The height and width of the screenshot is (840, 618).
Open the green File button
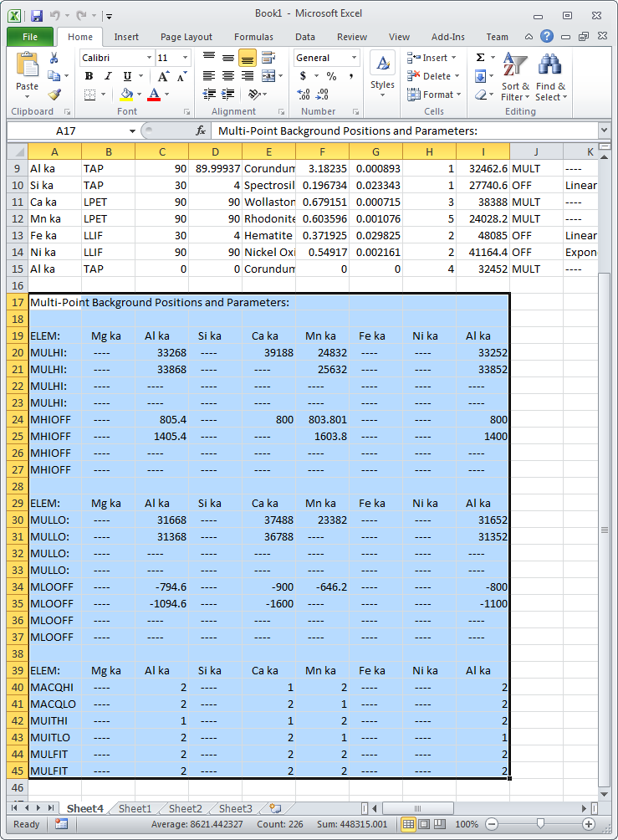coord(30,37)
